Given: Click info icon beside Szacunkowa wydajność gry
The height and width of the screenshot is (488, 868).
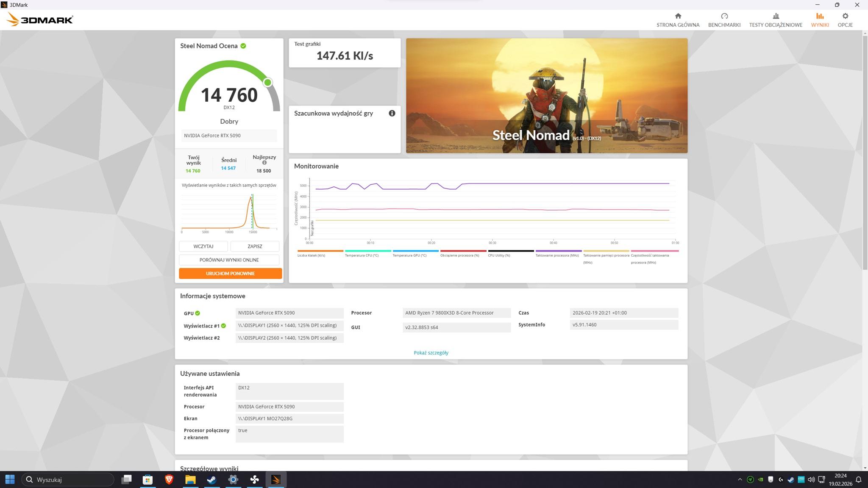Looking at the screenshot, I should (392, 113).
